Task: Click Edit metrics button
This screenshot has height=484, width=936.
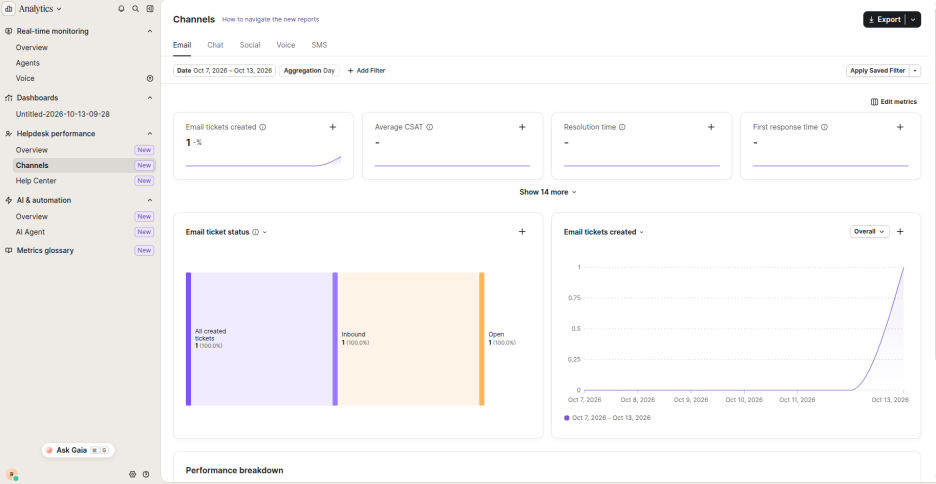Action: (894, 102)
